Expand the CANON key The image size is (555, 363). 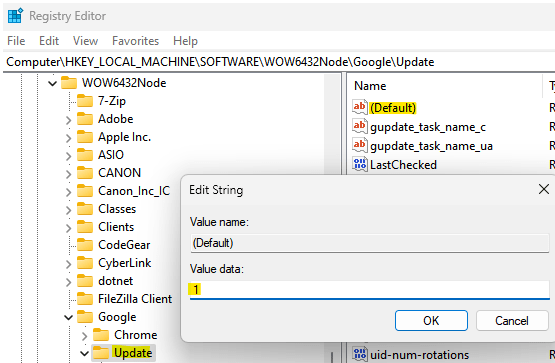68,174
